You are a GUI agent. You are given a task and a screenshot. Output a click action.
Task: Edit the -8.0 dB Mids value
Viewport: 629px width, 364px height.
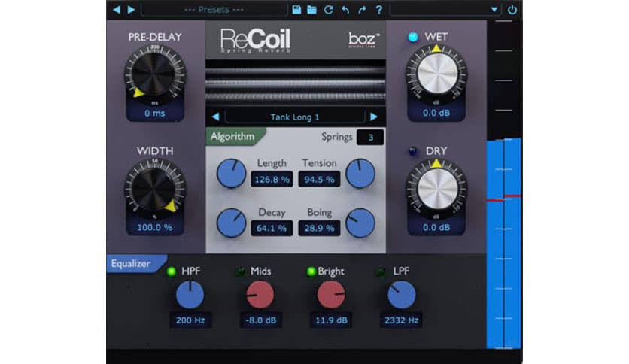pos(261,320)
